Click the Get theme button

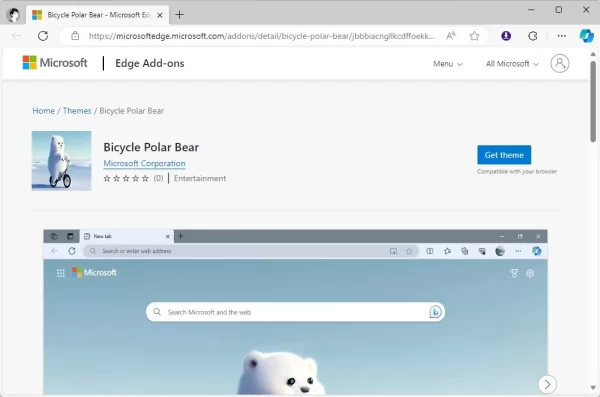click(x=504, y=155)
